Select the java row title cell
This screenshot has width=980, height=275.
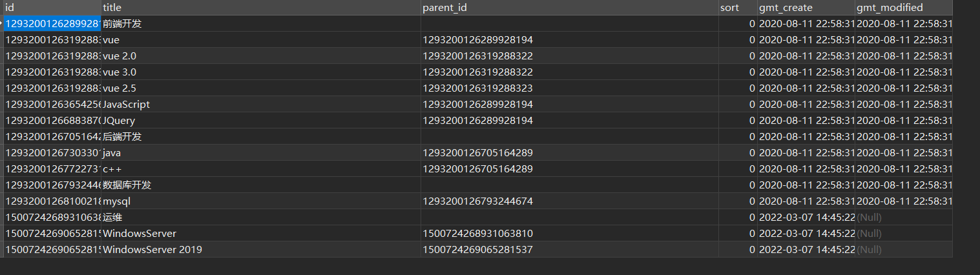261,153
